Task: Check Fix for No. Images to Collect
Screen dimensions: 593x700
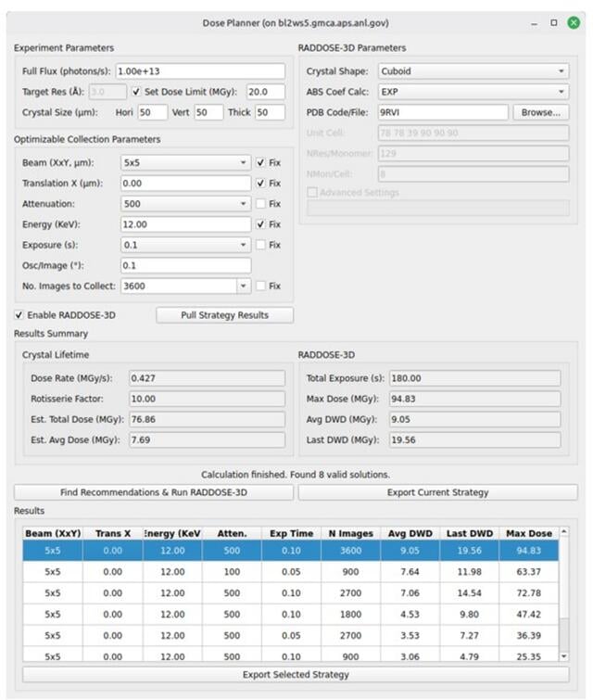Action: coord(260,286)
